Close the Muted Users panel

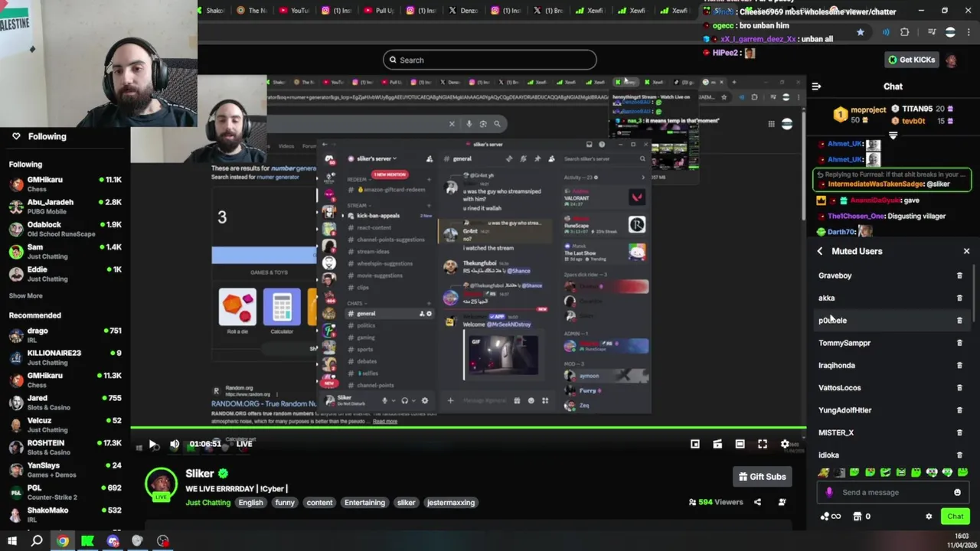(966, 251)
